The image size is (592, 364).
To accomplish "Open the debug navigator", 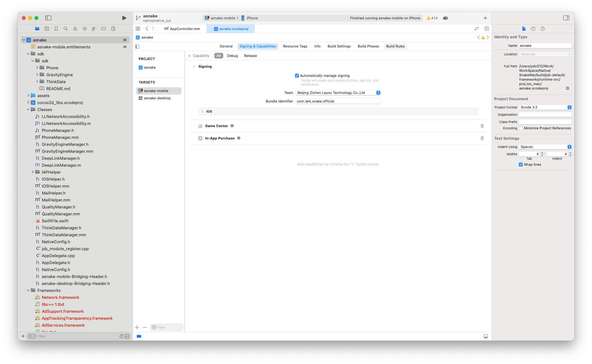I will [x=94, y=29].
